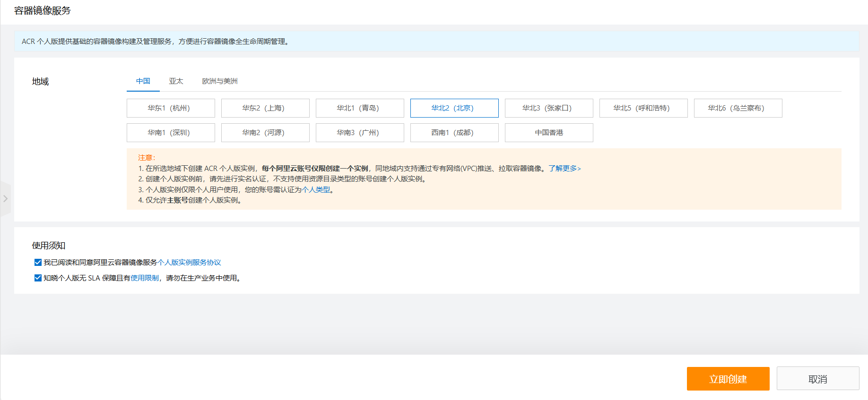Select region 西南1（成都）

click(x=454, y=133)
